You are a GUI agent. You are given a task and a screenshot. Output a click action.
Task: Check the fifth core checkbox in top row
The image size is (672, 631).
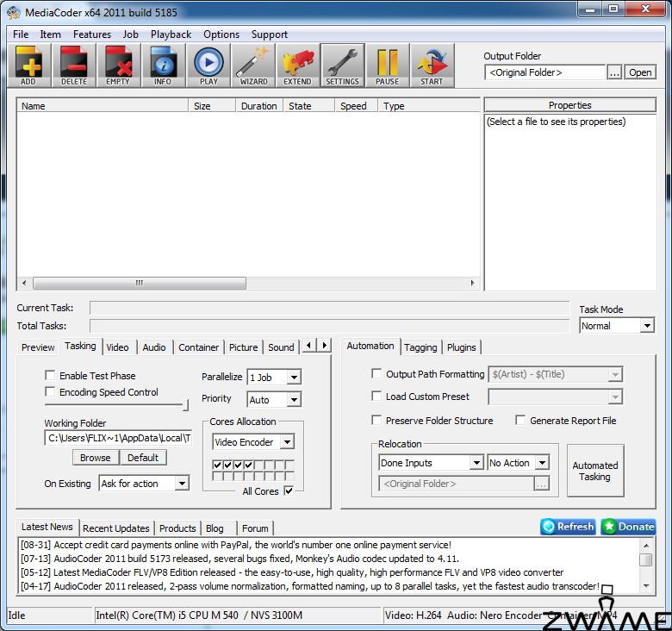[x=258, y=465]
